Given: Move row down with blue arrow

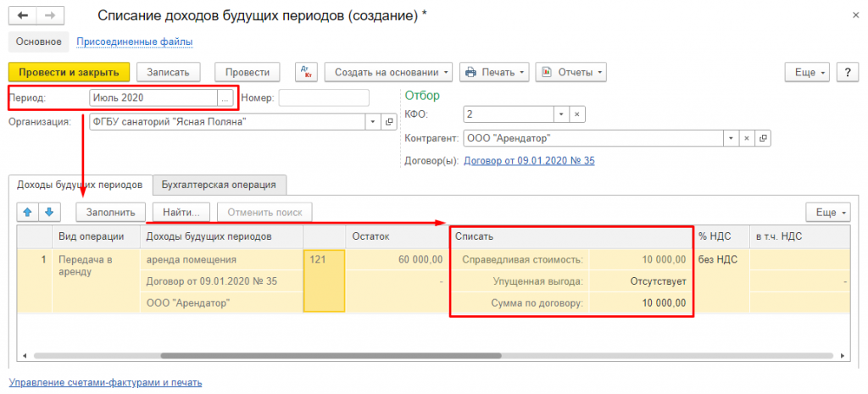Looking at the screenshot, I should (48, 211).
